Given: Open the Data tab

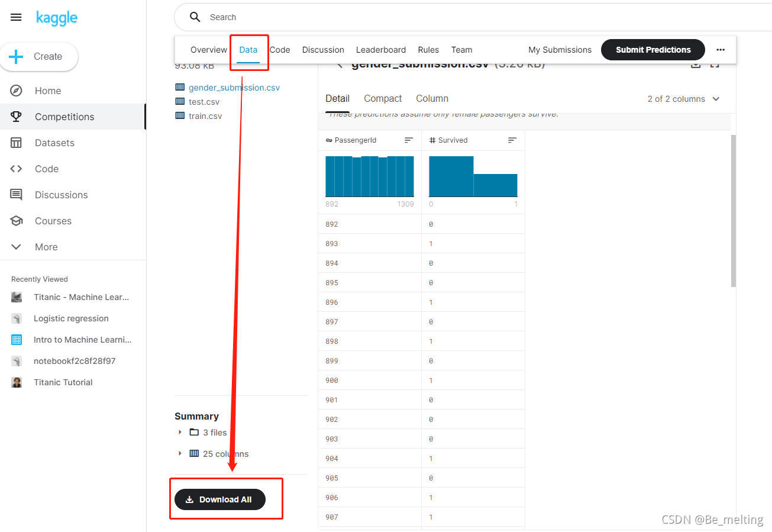Looking at the screenshot, I should [248, 50].
